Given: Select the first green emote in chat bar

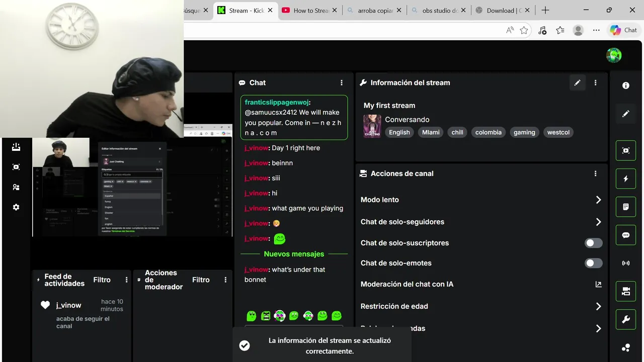Looking at the screenshot, I should click(x=252, y=316).
